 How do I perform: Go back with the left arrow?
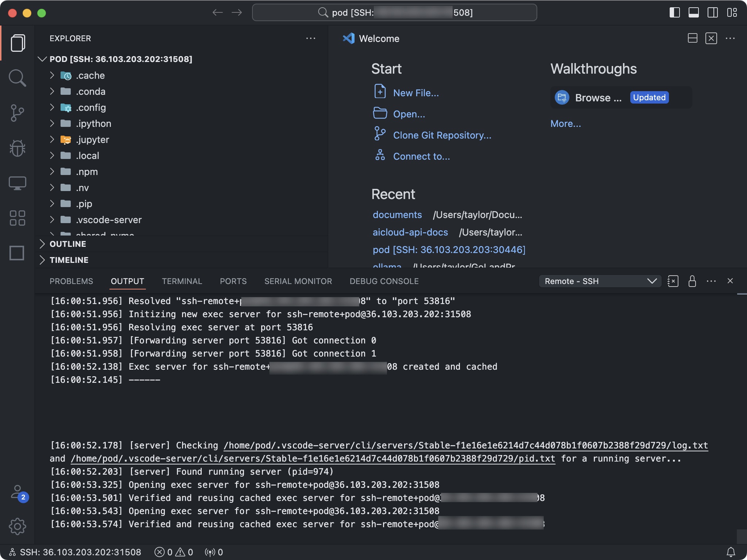[218, 12]
